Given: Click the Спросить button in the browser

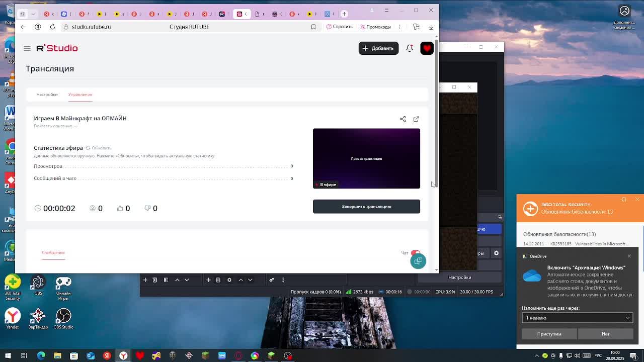Looking at the screenshot, I should click(x=340, y=27).
